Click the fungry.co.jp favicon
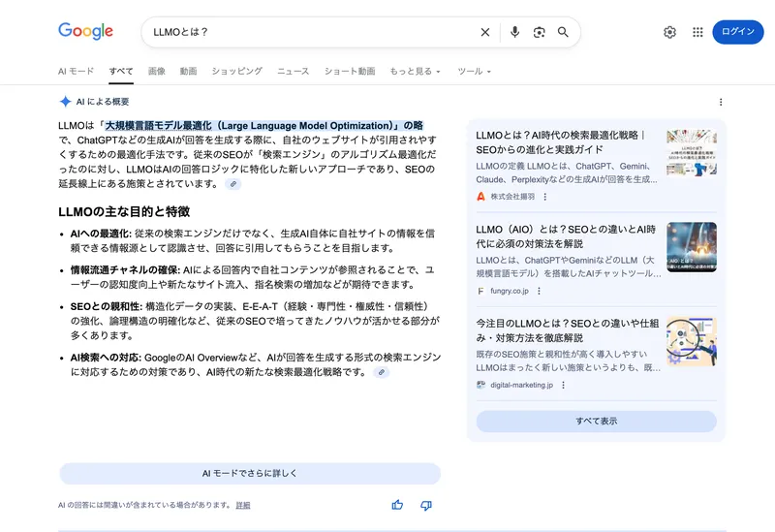This screenshot has width=775, height=532. coord(480,291)
